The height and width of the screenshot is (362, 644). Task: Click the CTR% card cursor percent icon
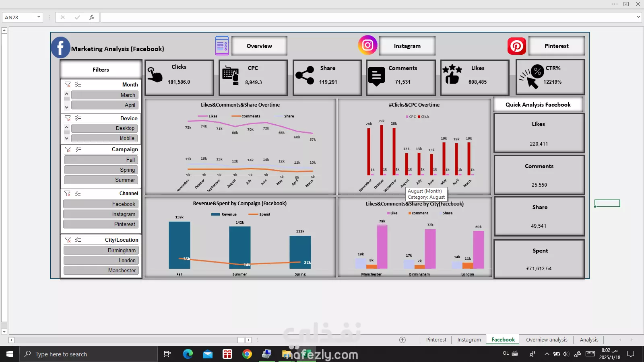point(531,76)
